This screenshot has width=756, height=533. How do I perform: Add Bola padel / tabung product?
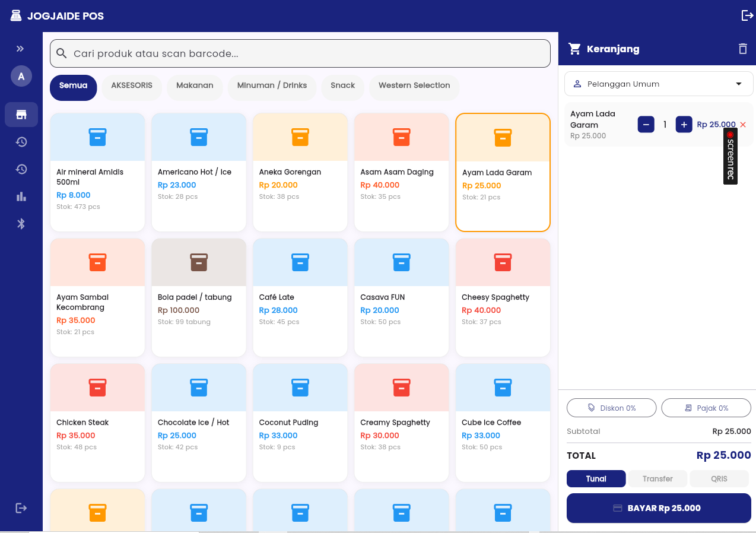tap(199, 297)
